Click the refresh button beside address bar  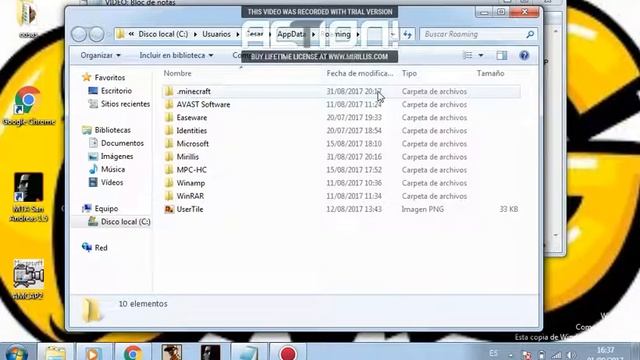407,34
